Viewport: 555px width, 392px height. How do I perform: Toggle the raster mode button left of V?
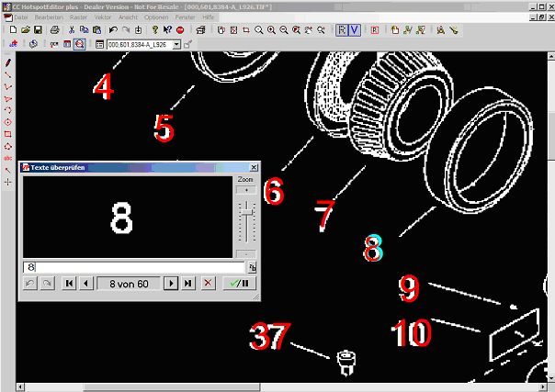(342, 30)
